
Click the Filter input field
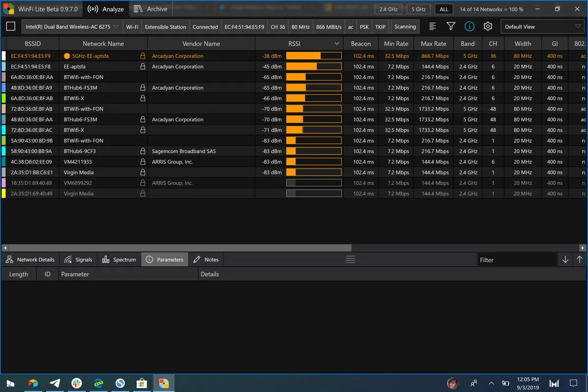pyautogui.click(x=517, y=260)
